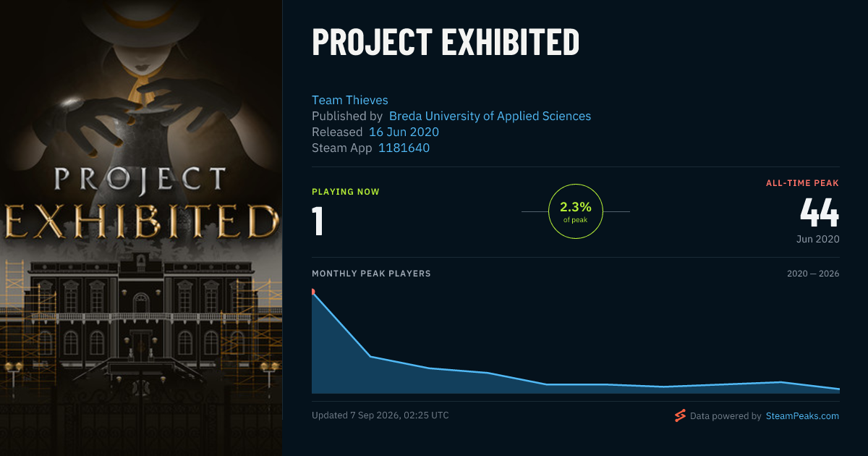Click the all-time peak value 44

pyautogui.click(x=820, y=213)
